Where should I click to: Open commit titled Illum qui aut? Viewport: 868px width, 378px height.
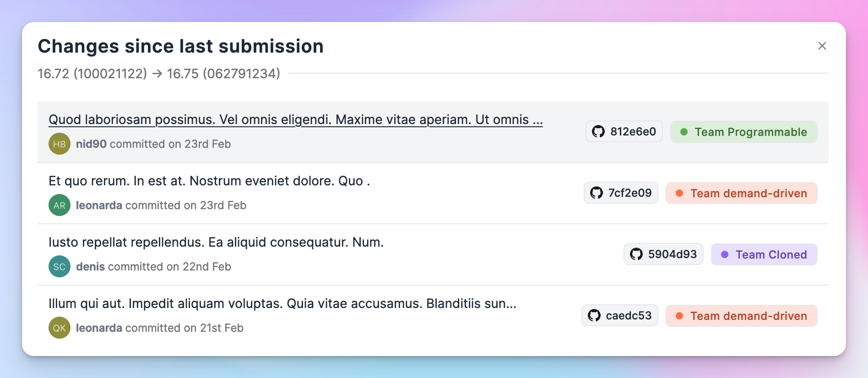282,303
